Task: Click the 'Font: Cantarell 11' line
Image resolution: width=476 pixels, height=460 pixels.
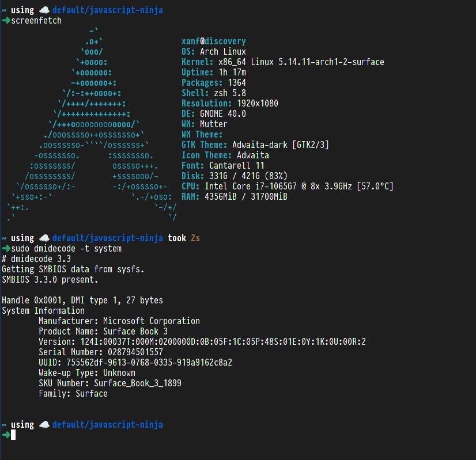Action: pyautogui.click(x=223, y=166)
